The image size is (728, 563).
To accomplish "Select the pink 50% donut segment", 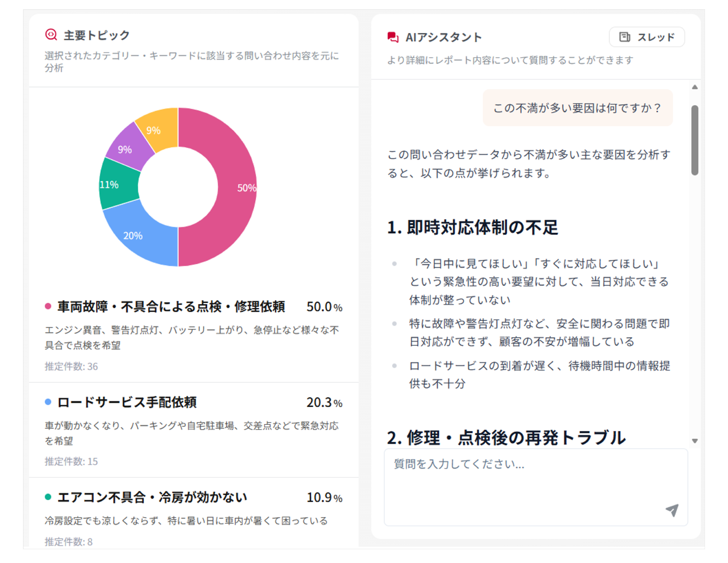I will click(237, 187).
